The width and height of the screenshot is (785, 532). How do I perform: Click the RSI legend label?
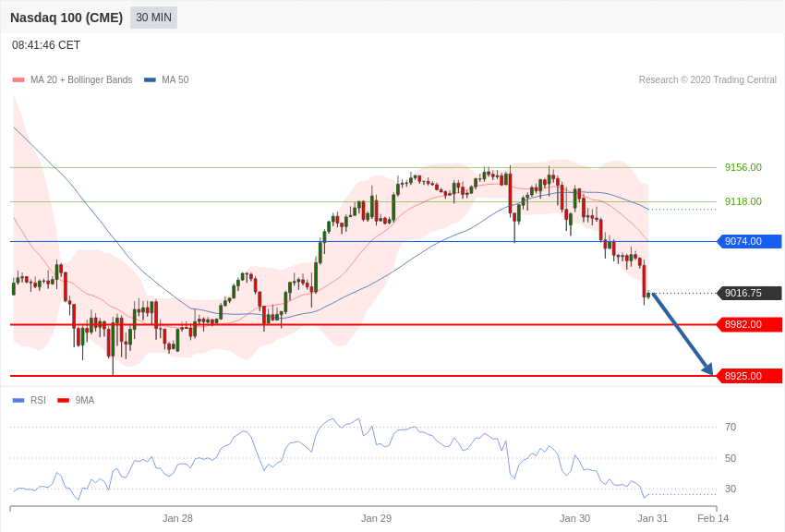[x=38, y=400]
